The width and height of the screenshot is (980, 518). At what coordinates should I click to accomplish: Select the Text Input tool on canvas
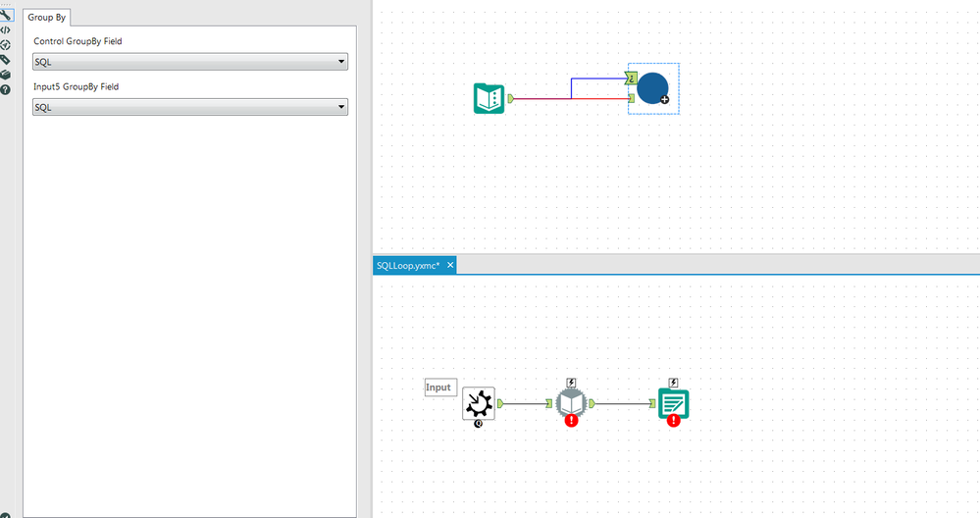click(x=489, y=98)
